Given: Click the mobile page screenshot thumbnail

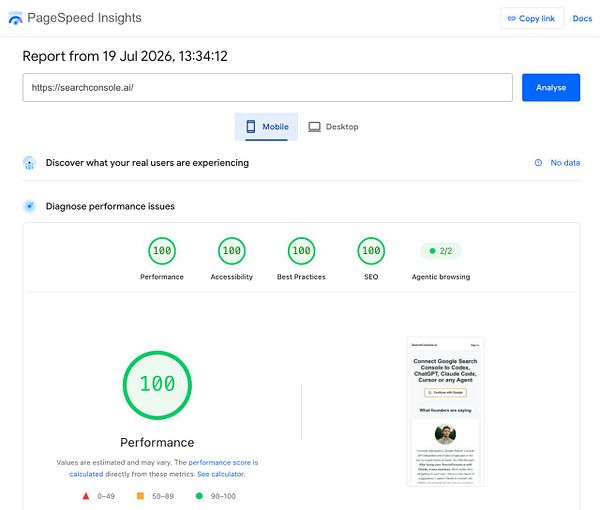Looking at the screenshot, I should click(445, 411).
